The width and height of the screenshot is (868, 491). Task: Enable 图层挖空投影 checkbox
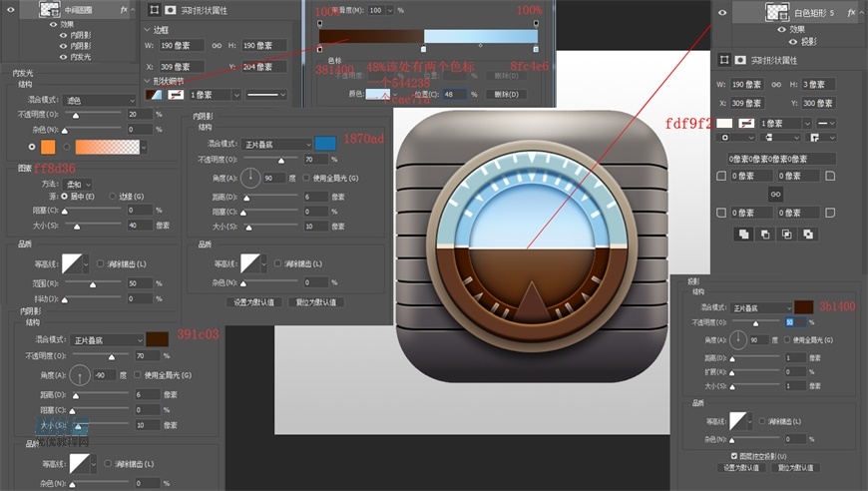(734, 455)
